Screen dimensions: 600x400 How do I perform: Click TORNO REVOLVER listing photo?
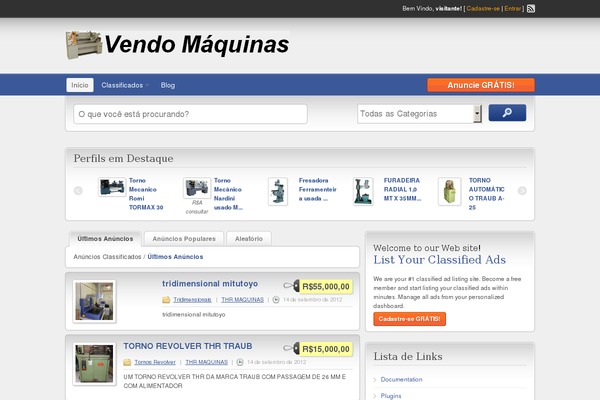click(94, 364)
